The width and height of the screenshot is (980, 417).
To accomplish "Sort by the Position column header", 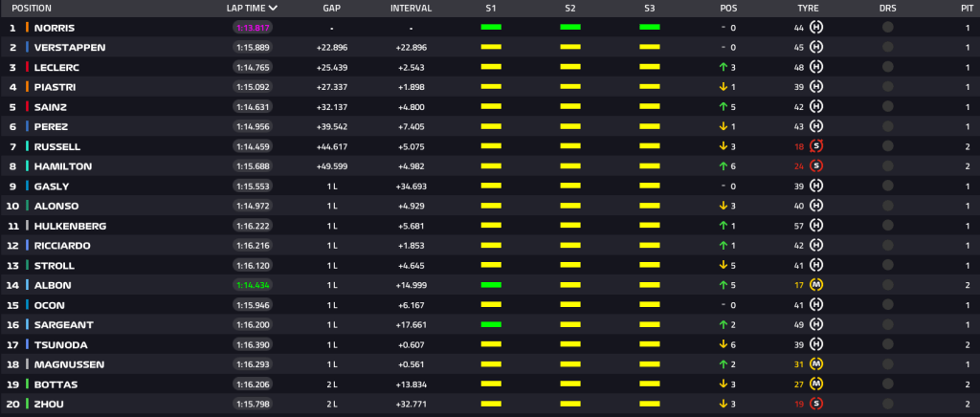I will (32, 8).
